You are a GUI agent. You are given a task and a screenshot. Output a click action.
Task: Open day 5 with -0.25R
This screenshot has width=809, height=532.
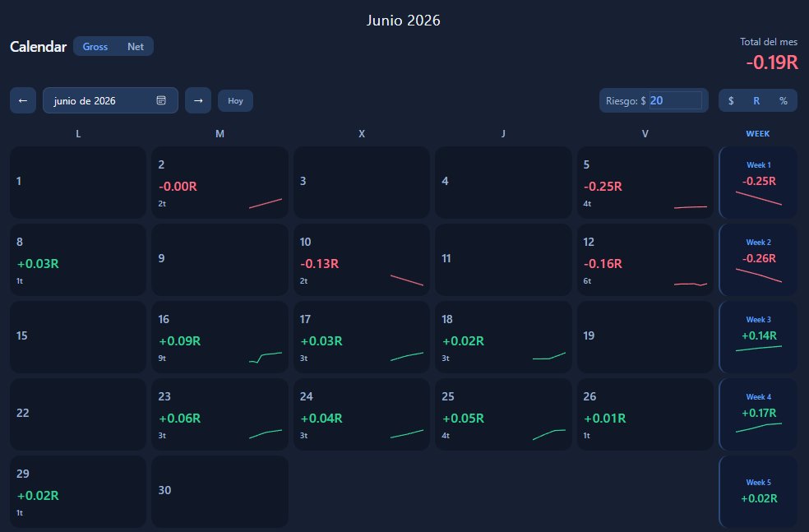(645, 183)
